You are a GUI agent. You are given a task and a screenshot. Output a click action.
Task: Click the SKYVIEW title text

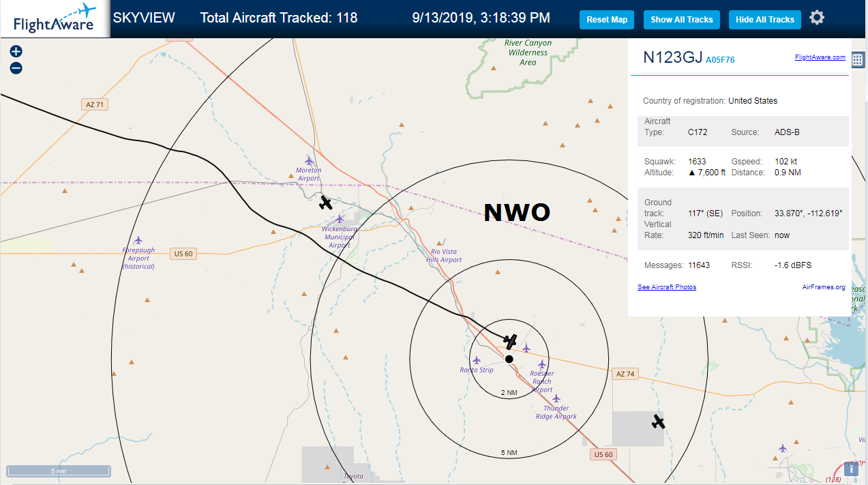pyautogui.click(x=144, y=18)
